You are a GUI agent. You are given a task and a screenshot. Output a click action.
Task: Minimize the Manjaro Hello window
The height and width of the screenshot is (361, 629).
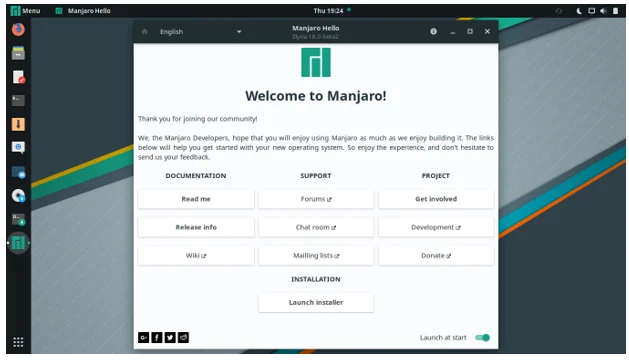pos(452,32)
